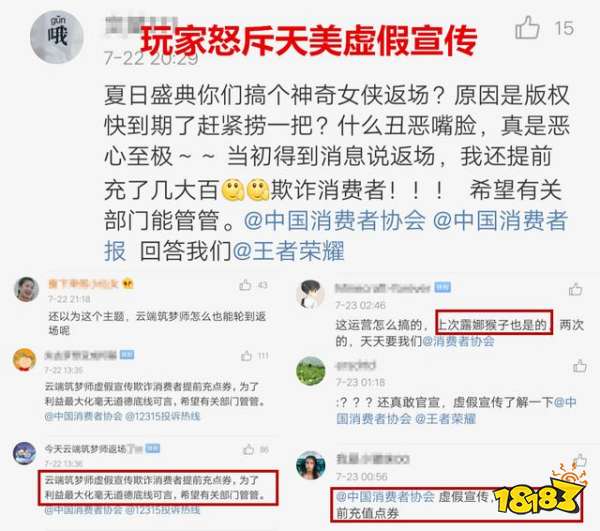Open the 哦 avatar profile at top
Image resolution: width=600 pixels, height=531 pixels.
[57, 37]
